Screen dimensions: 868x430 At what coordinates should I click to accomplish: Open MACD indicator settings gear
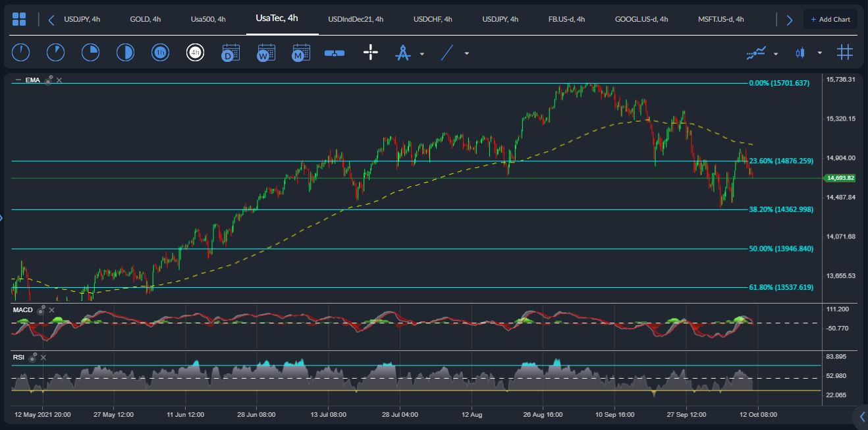point(41,310)
